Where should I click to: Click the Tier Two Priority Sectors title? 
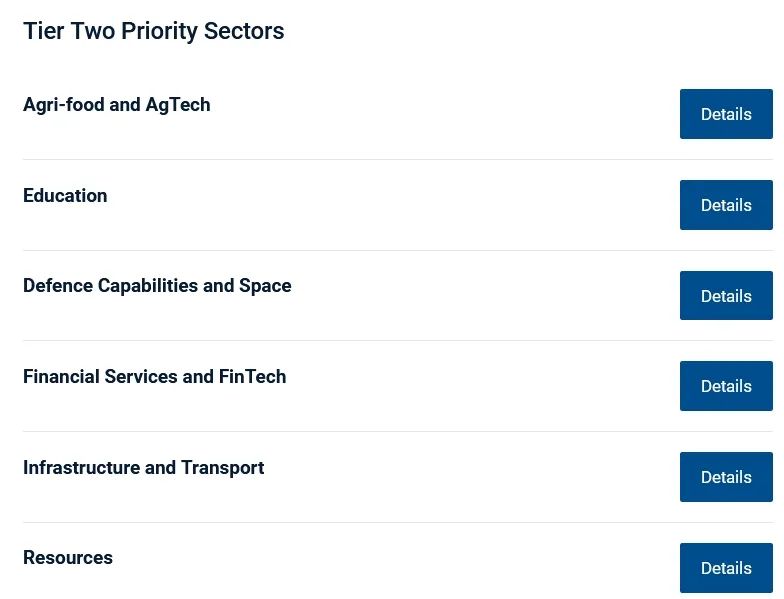pos(154,31)
